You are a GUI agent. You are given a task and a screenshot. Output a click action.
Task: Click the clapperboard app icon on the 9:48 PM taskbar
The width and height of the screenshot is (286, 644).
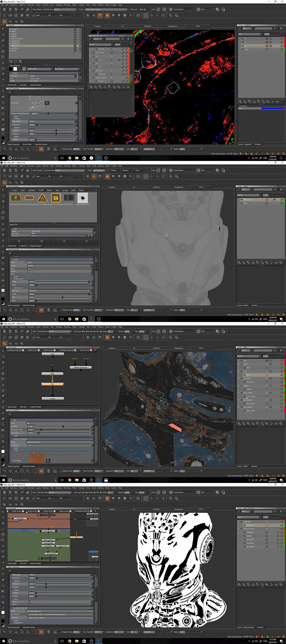pyautogui.click(x=106, y=480)
